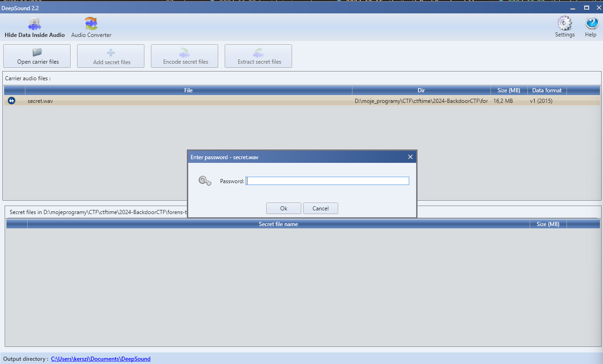This screenshot has height=364, width=603.
Task: Click the Encode secret files button
Action: (x=185, y=56)
